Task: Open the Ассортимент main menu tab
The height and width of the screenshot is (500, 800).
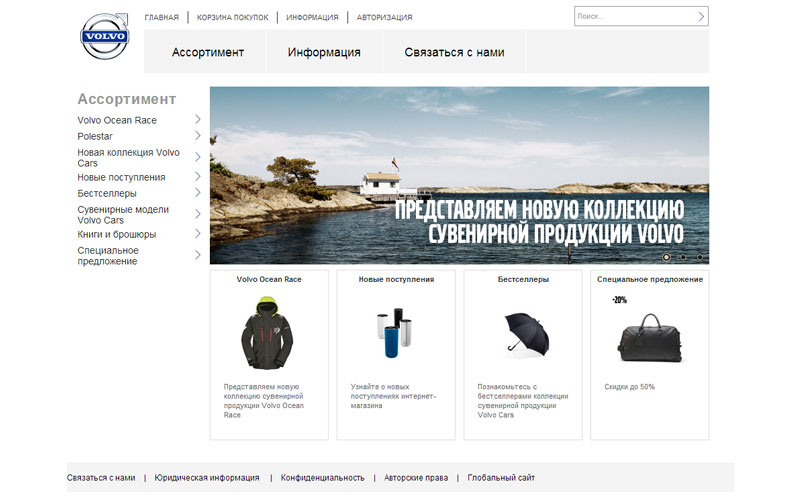Action: point(208,52)
